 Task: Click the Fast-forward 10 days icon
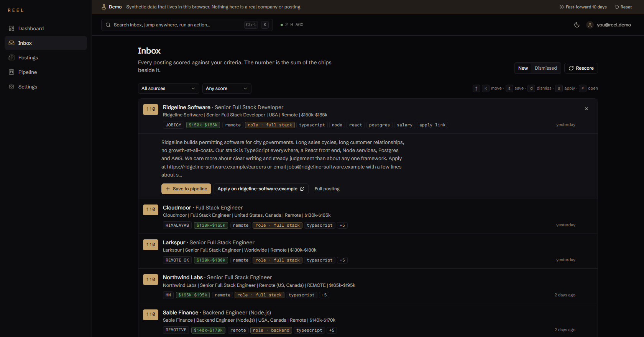pos(562,7)
